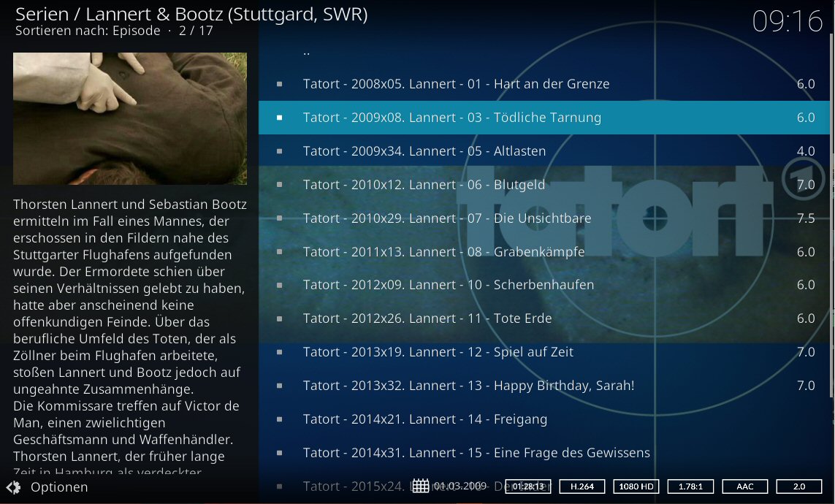Open episode 'Scherbenhaufen'
This screenshot has height=504, width=835.
(x=544, y=285)
